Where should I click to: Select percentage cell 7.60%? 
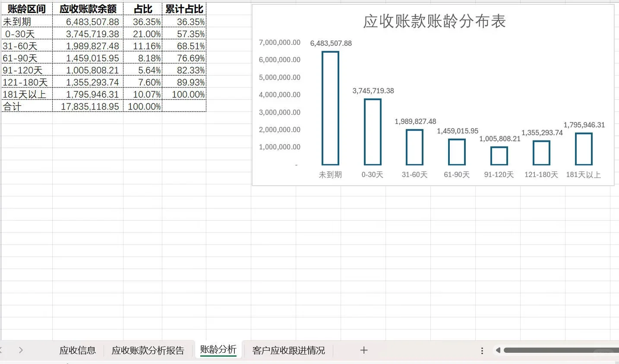pos(143,82)
